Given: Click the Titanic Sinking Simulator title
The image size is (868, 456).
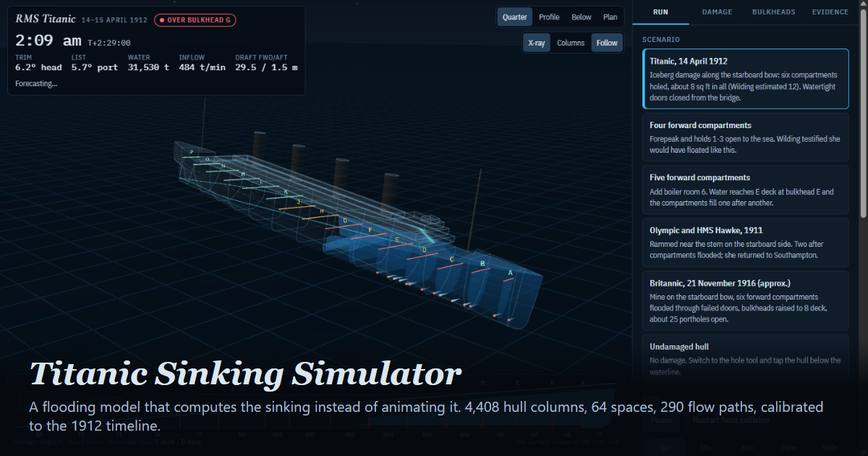Looking at the screenshot, I should point(245,374).
